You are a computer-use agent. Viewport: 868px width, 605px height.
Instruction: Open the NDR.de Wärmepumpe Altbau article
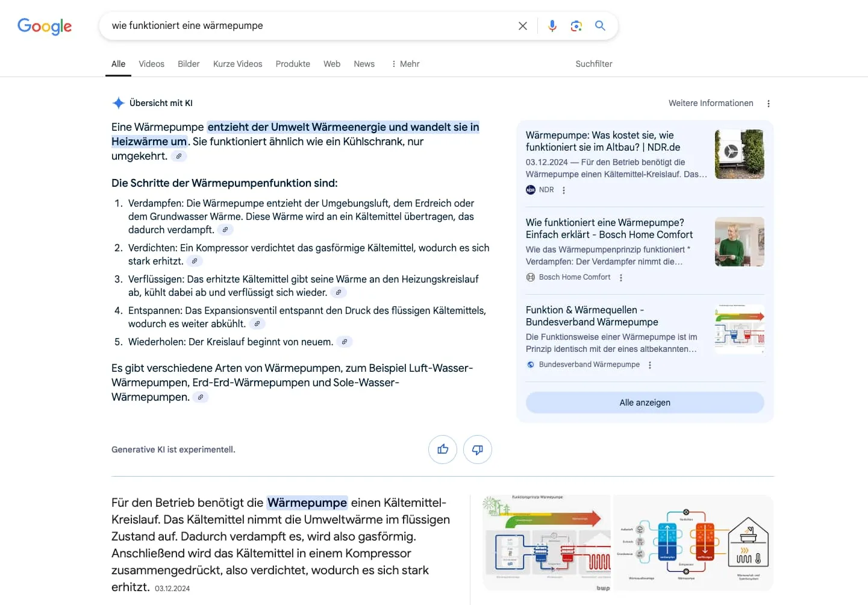click(603, 141)
